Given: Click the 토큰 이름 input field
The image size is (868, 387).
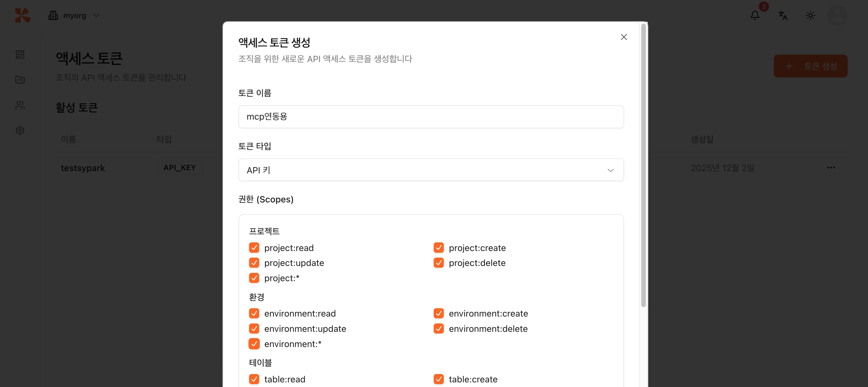Looking at the screenshot, I should tap(431, 117).
